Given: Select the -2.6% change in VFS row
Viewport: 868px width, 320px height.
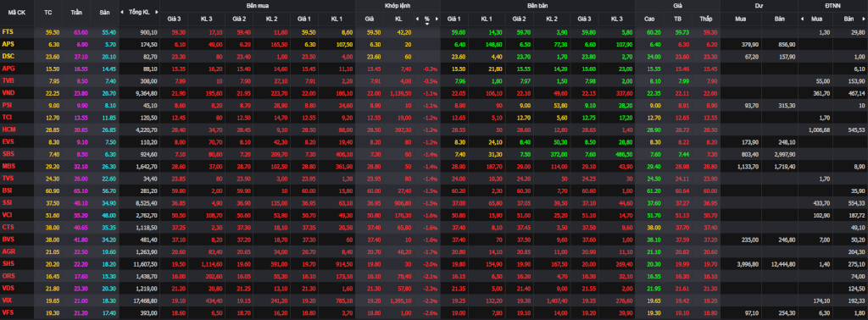Looking at the screenshot, I should (x=431, y=312).
